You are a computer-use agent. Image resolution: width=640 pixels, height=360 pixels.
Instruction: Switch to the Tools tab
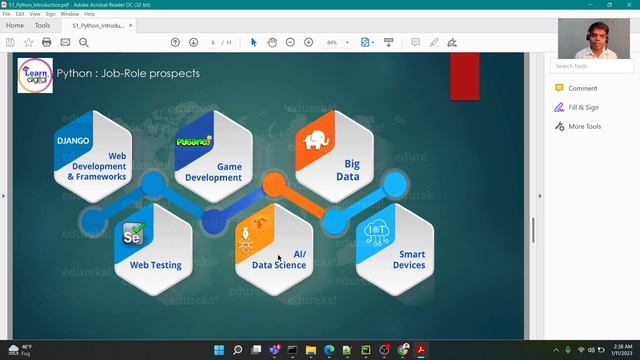tap(42, 25)
